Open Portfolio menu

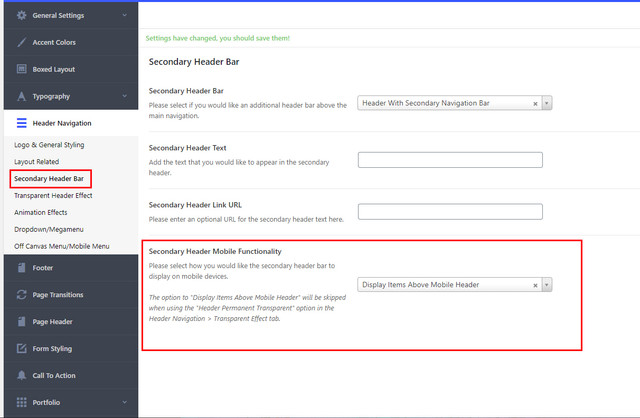click(x=71, y=402)
